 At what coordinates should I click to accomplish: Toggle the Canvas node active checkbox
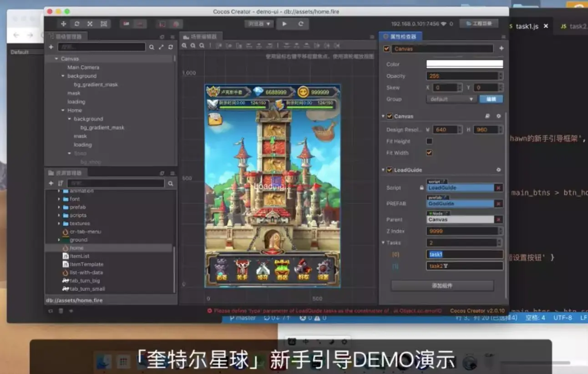pos(387,49)
